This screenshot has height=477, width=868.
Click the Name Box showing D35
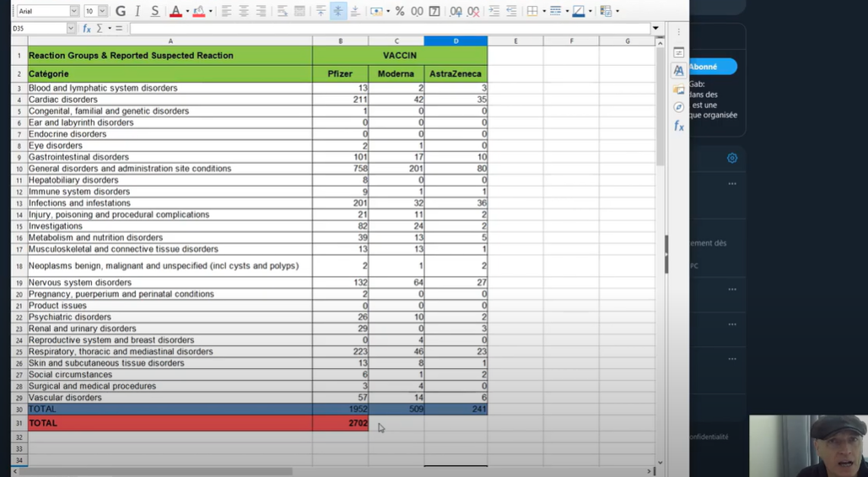point(39,28)
